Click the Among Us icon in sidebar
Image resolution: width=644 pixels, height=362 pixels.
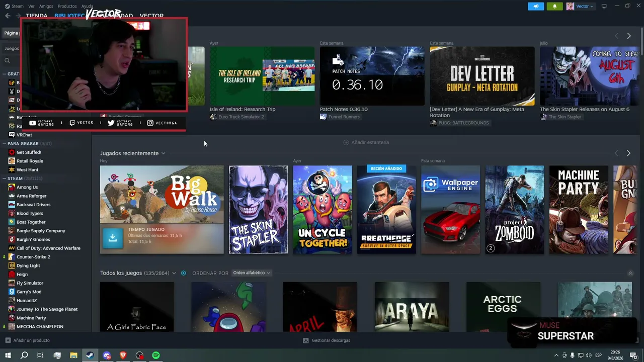click(x=12, y=187)
